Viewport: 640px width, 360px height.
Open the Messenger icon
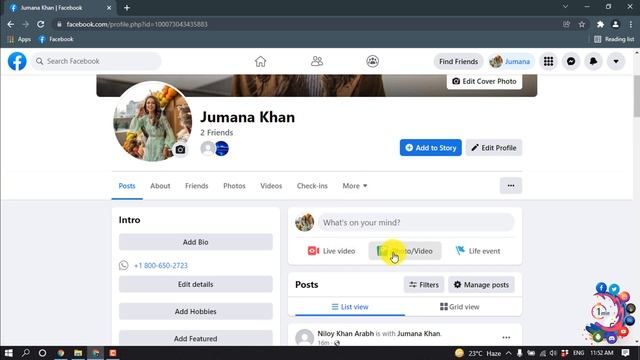(x=571, y=61)
